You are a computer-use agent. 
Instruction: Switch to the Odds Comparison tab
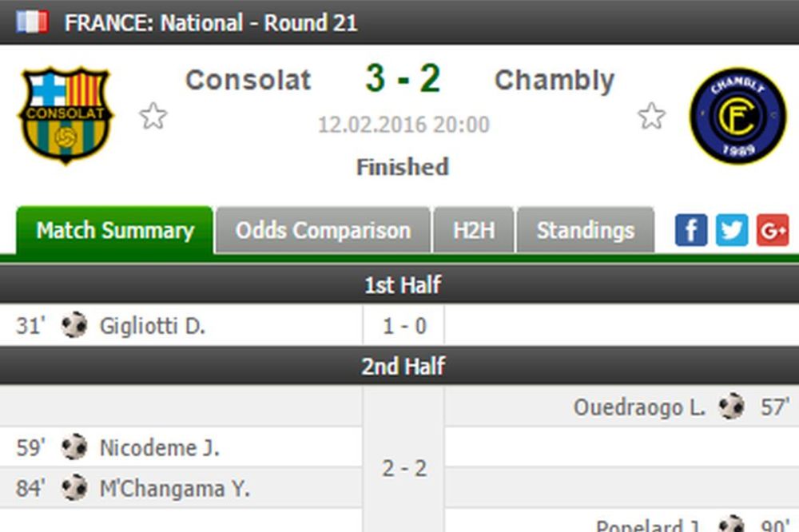[323, 231]
